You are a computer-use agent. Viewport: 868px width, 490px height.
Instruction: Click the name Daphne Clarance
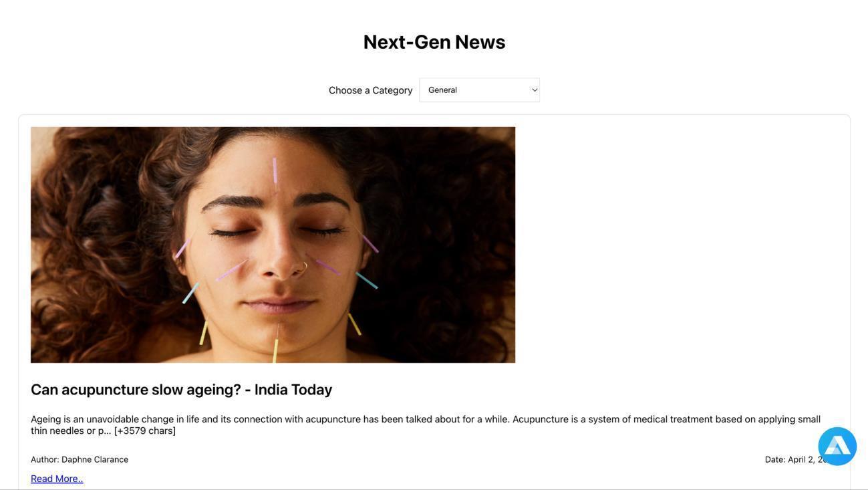[x=95, y=459]
